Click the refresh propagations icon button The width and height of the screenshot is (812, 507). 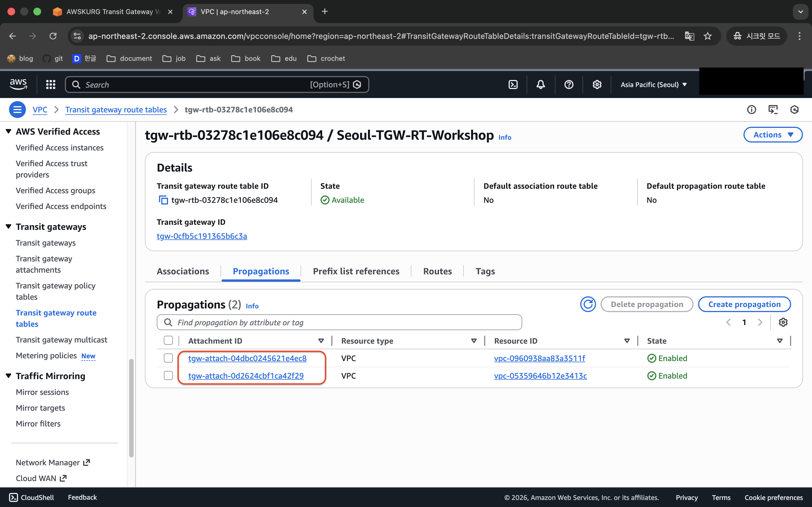588,304
